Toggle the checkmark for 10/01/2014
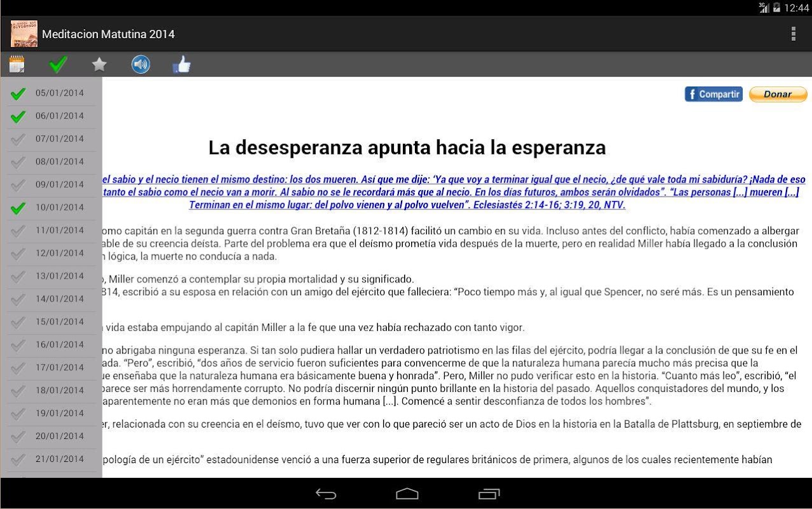The height and width of the screenshot is (509, 812). 18,208
